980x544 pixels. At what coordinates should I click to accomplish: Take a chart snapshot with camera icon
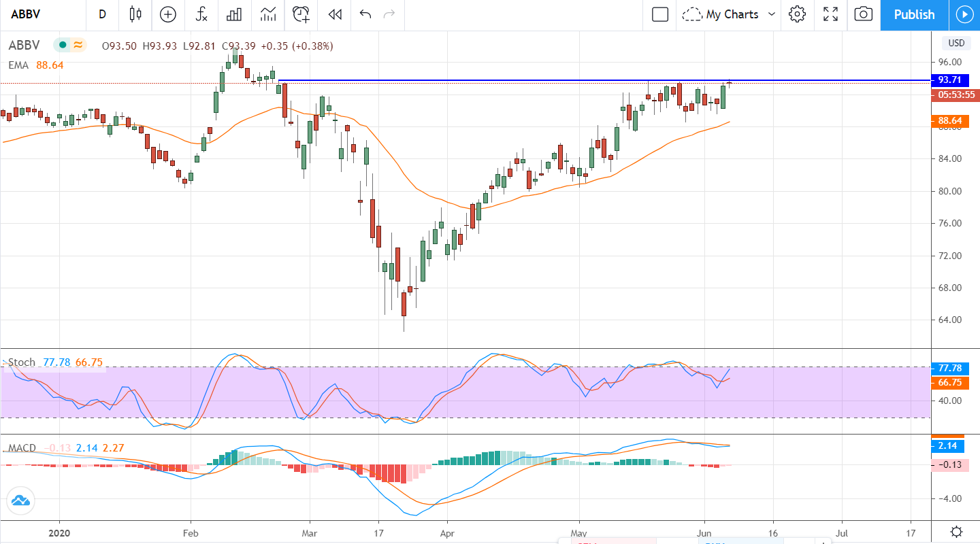coord(863,14)
